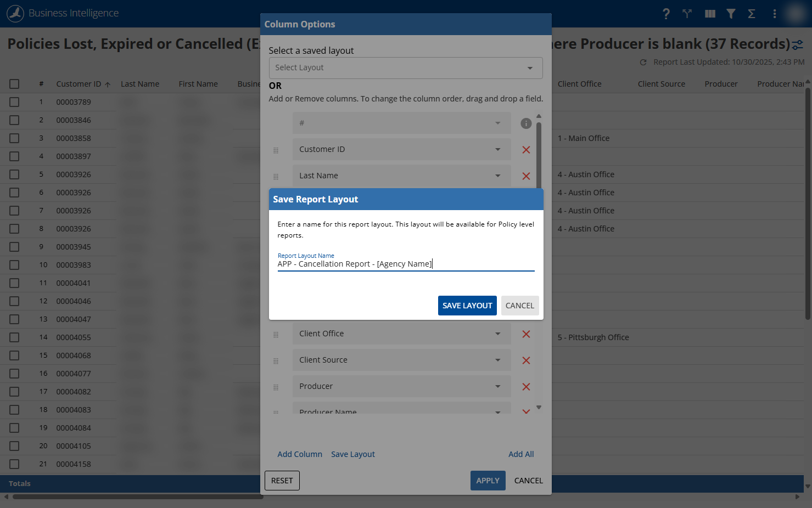Check the row 14 checkbox for 00004055
Screen dimensions: 812x508
[x=14, y=337]
